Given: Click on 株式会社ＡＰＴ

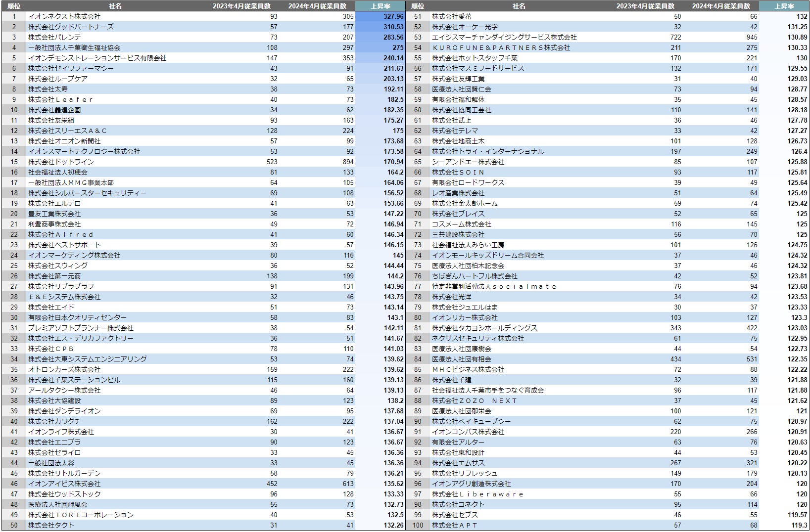Looking at the screenshot, I should 455,525.
